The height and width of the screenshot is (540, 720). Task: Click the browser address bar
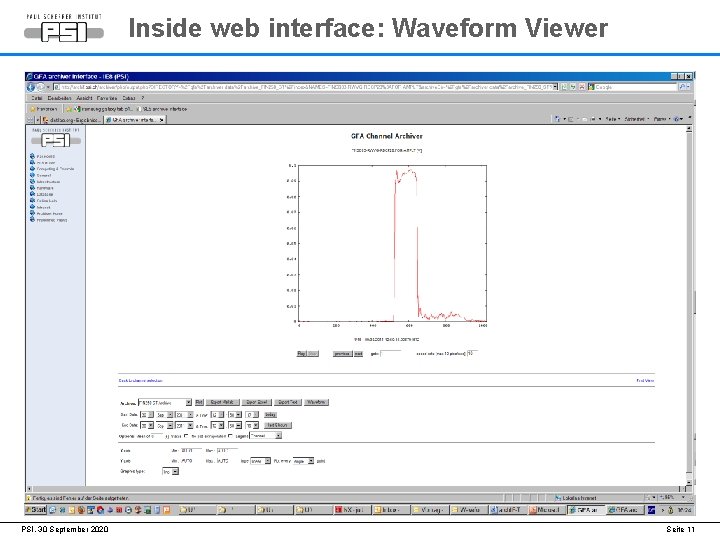coord(303,87)
